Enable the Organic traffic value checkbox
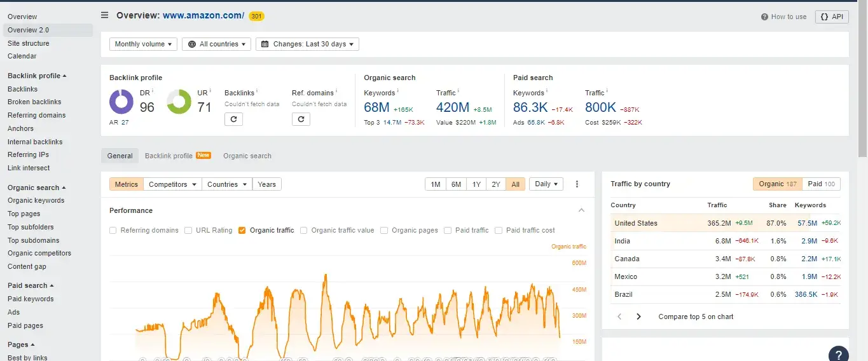The height and width of the screenshot is (361, 868). pyautogui.click(x=303, y=230)
